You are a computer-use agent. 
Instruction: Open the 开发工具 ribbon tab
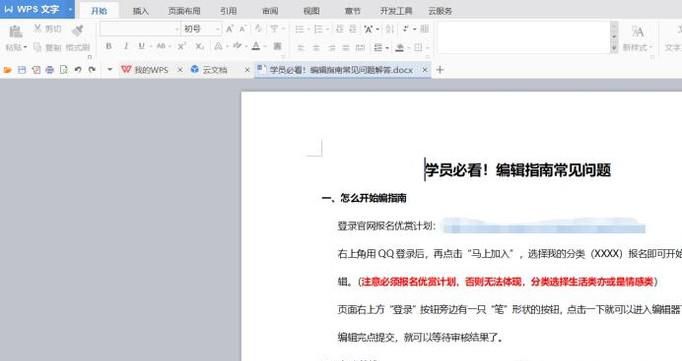click(x=396, y=11)
